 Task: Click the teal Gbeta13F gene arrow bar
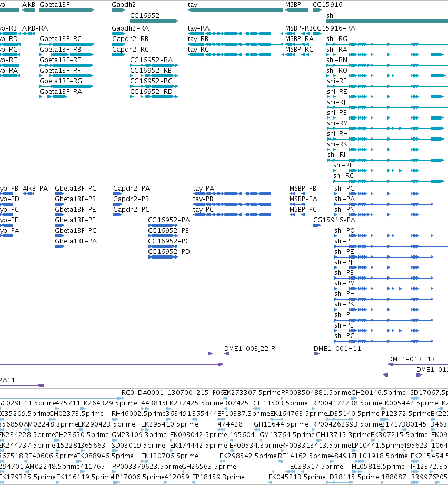(67, 10)
